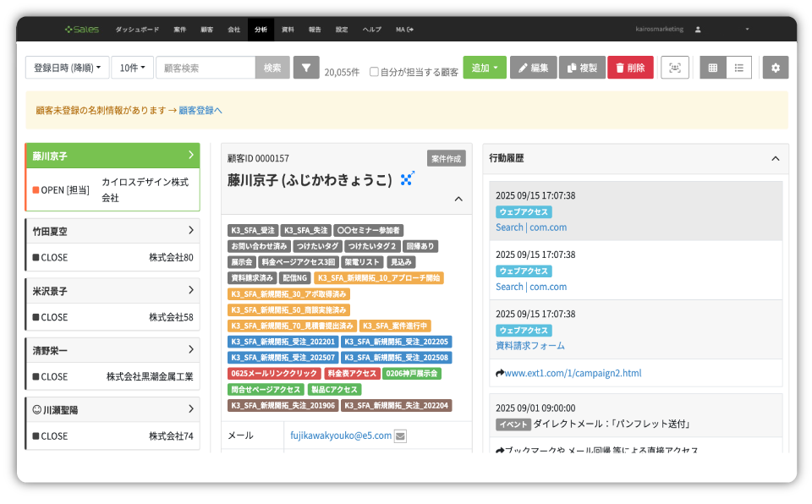Collapse the 行動履歴 panel
The image size is (812, 504).
[775, 158]
